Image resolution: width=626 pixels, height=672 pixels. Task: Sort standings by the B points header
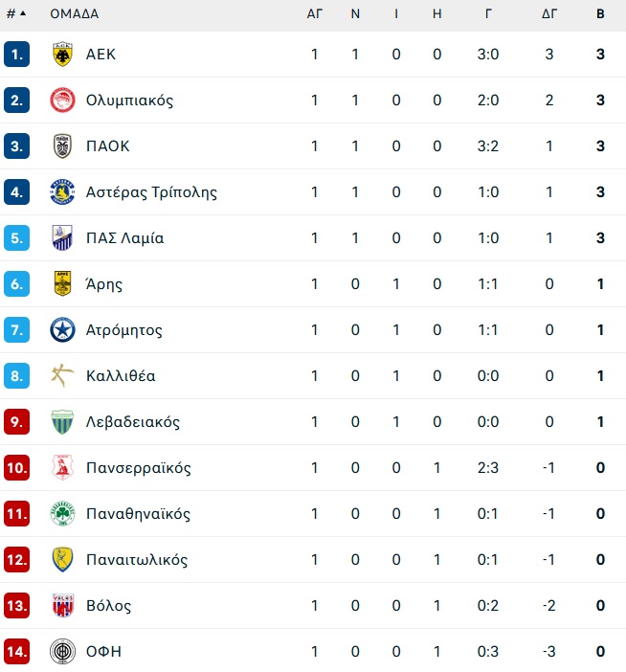(x=600, y=13)
